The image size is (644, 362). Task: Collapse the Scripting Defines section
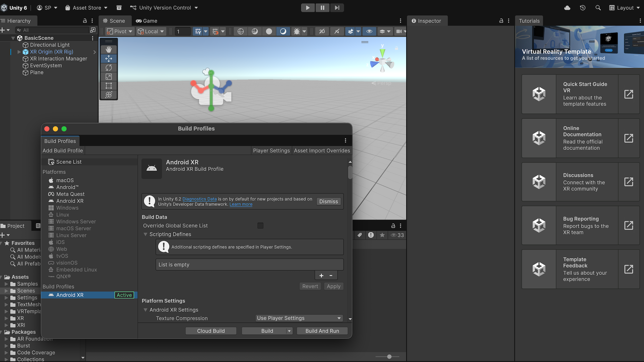tap(146, 234)
